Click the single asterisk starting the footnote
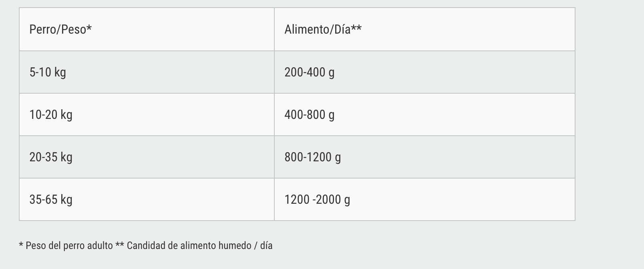644x269 pixels. (x=21, y=245)
